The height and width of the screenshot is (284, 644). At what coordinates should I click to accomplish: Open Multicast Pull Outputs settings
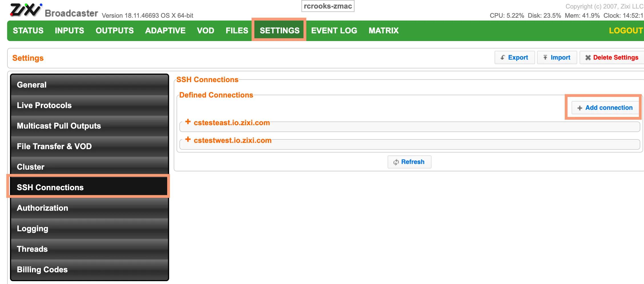[90, 126]
